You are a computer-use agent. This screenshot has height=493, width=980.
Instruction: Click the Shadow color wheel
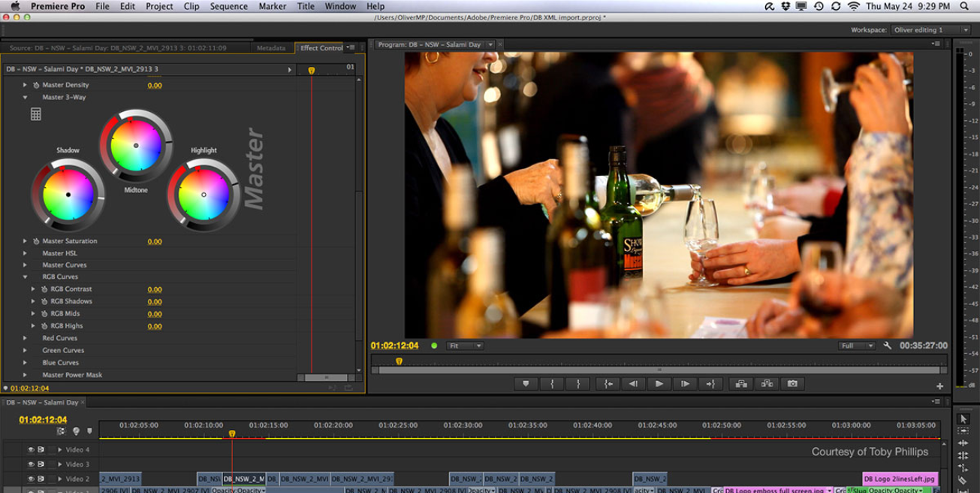[68, 195]
